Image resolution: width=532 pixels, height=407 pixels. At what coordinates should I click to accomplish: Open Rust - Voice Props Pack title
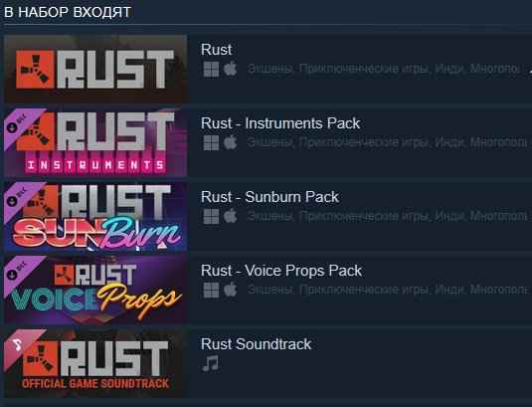[281, 271]
